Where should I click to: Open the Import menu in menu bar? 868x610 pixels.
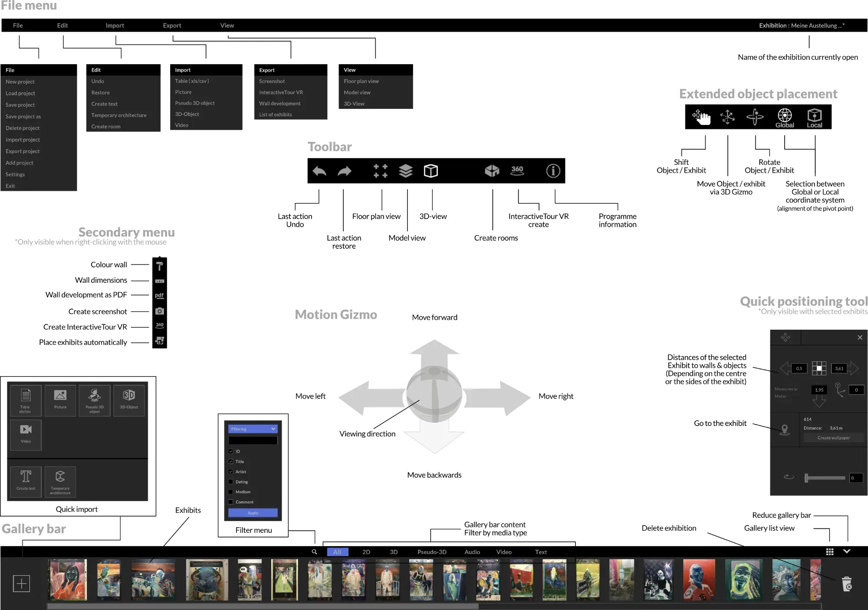click(x=115, y=26)
